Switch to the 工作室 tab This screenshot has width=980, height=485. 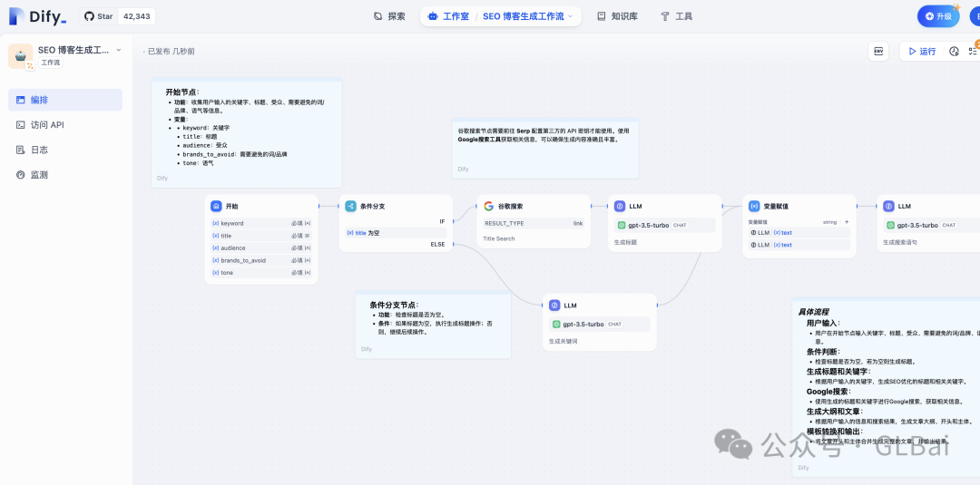tap(448, 16)
